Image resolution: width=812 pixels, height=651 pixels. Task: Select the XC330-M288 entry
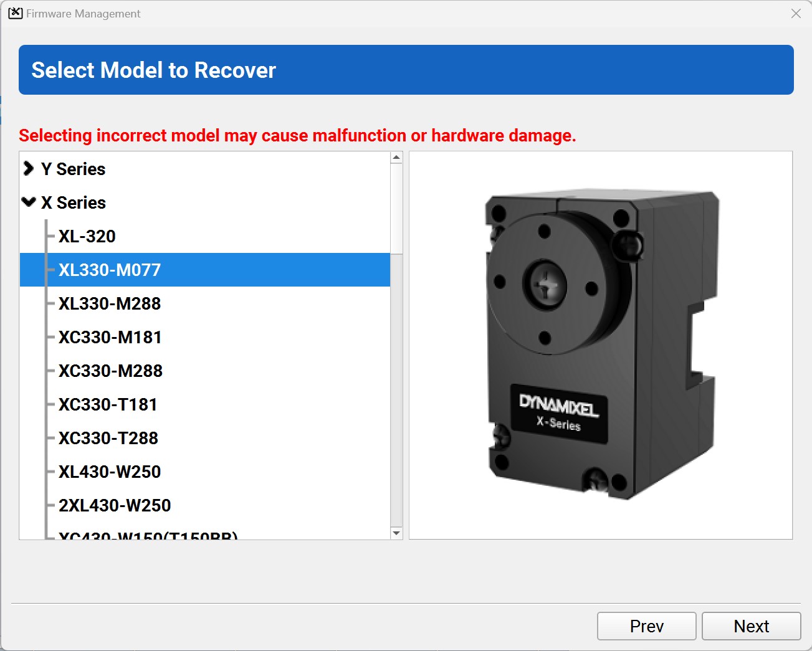point(110,371)
